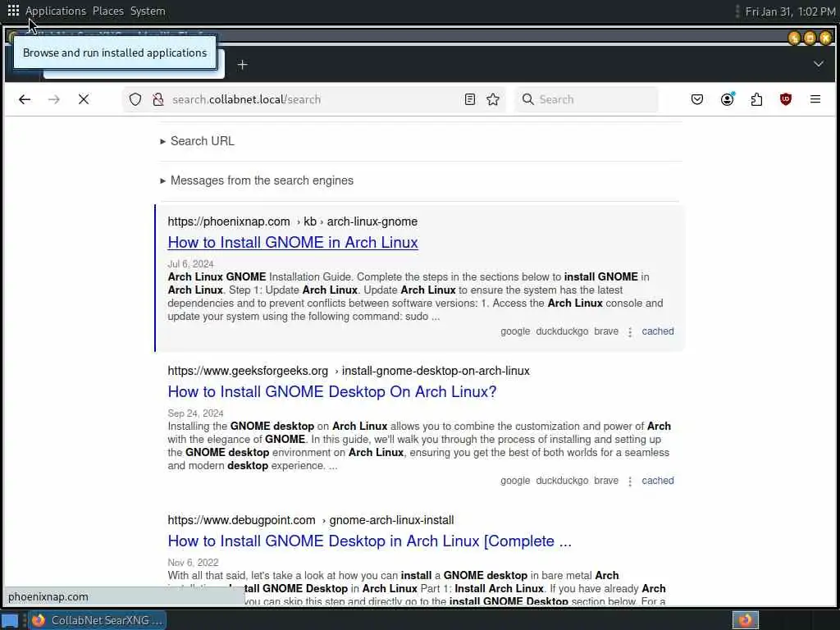Open the System menu
The width and height of the screenshot is (840, 630).
click(x=148, y=11)
